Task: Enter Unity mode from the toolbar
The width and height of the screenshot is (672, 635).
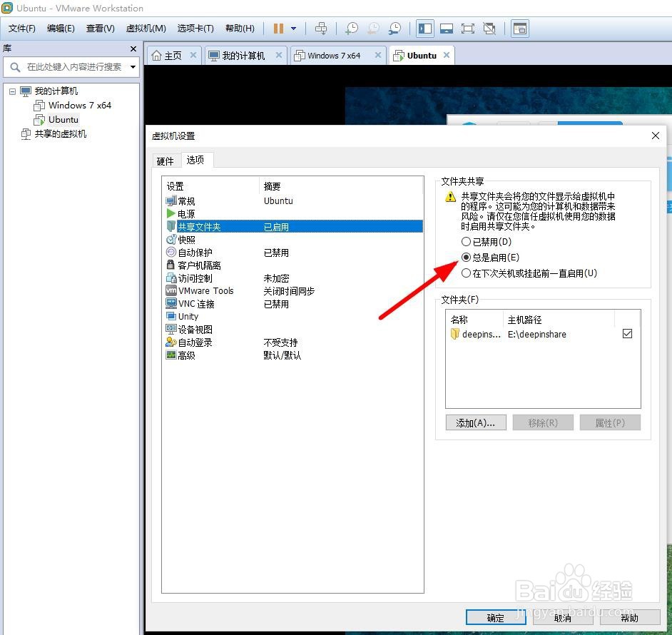Action: point(489,29)
